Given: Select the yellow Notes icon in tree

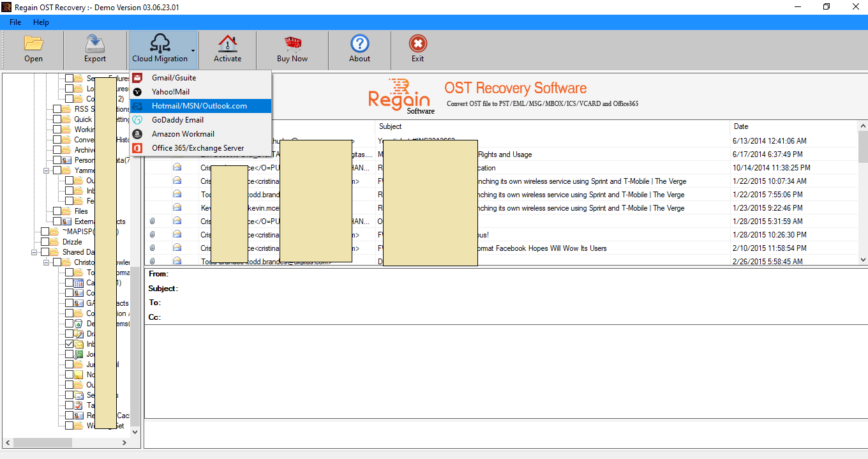Looking at the screenshot, I should click(79, 375).
